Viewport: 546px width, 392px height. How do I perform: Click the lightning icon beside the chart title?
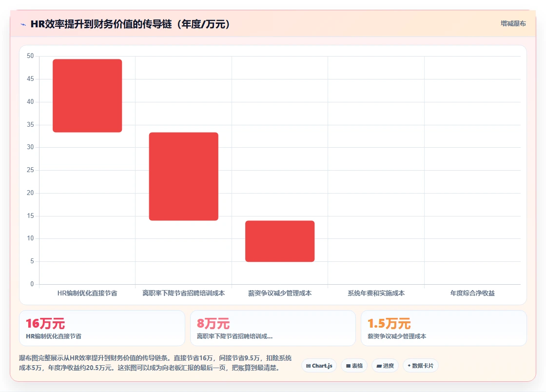coord(23,24)
